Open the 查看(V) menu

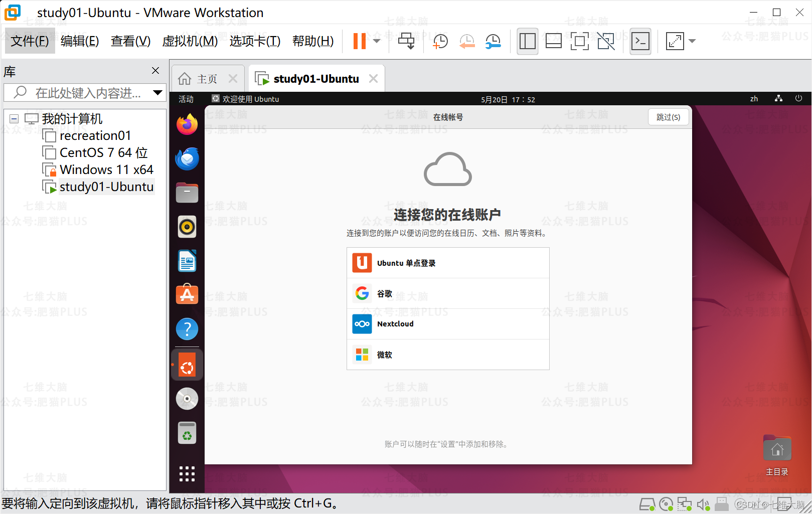[130, 41]
